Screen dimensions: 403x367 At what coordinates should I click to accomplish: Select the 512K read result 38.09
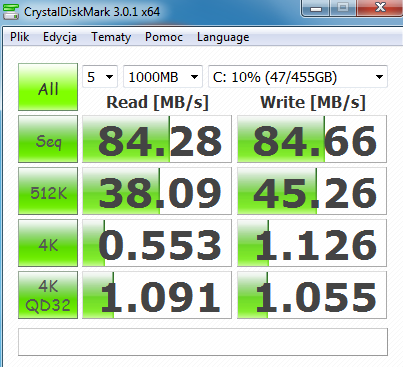(x=157, y=191)
